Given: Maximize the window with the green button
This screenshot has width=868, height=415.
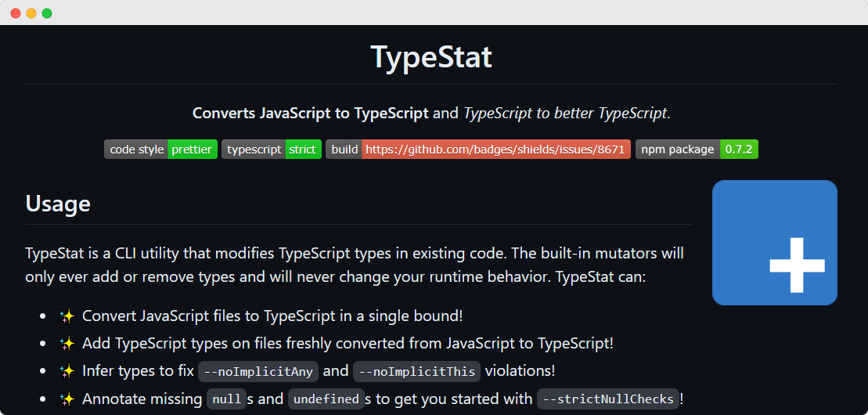Looking at the screenshot, I should (47, 13).
